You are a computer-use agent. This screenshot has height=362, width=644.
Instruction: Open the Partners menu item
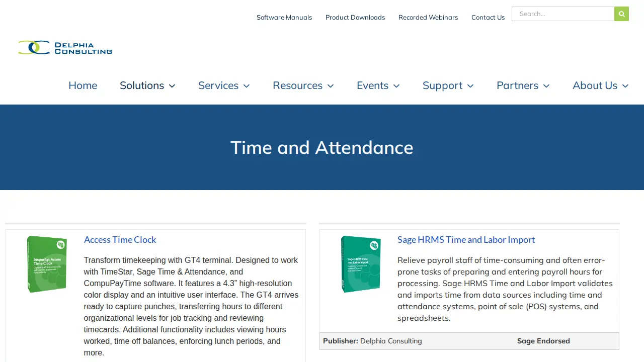coord(517,85)
